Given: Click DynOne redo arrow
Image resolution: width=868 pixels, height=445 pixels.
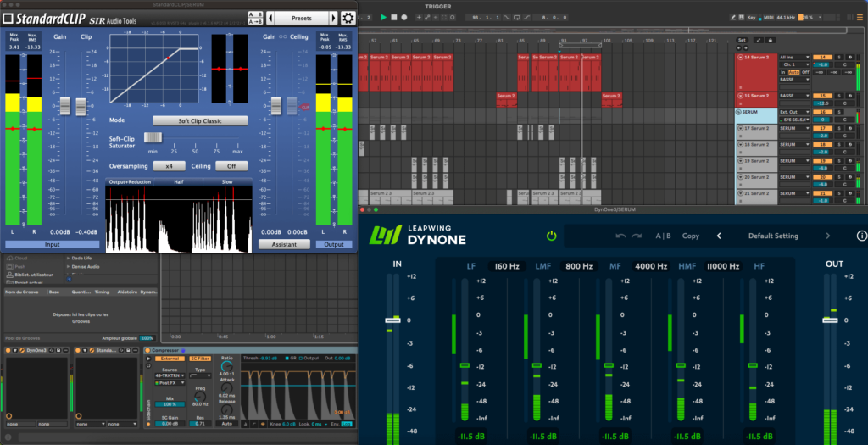Looking at the screenshot, I should click(x=637, y=236).
